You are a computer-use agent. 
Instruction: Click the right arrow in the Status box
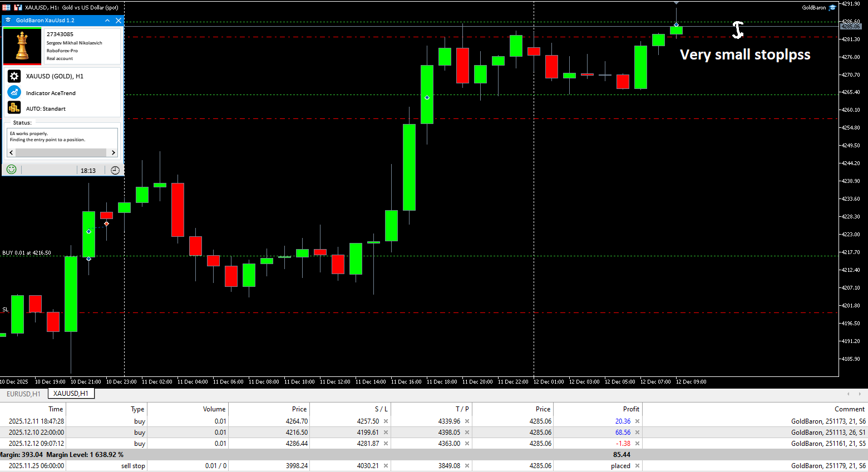(113, 152)
